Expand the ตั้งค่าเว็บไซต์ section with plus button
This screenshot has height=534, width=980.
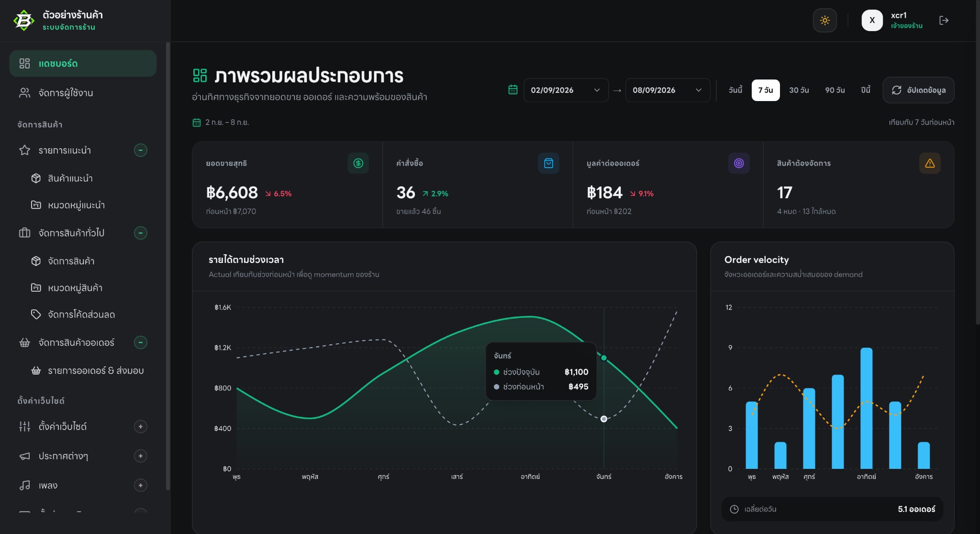140,427
